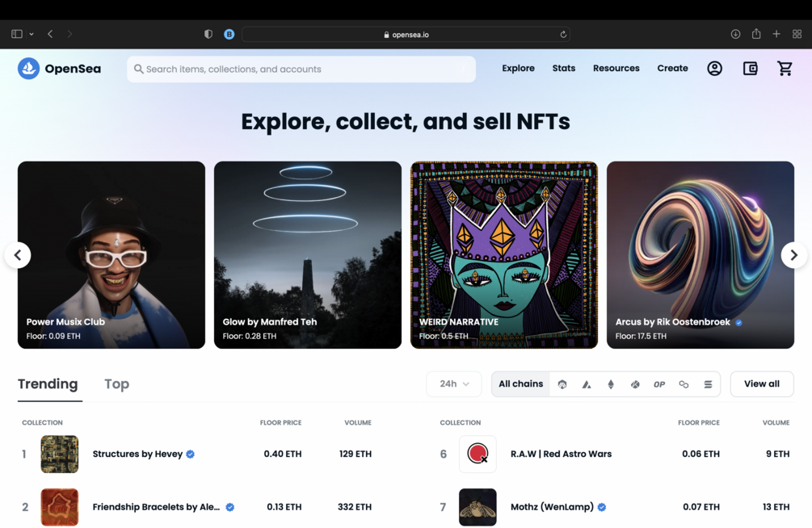Click the blue B extension icon
Image resolution: width=812 pixels, height=528 pixels.
[229, 34]
